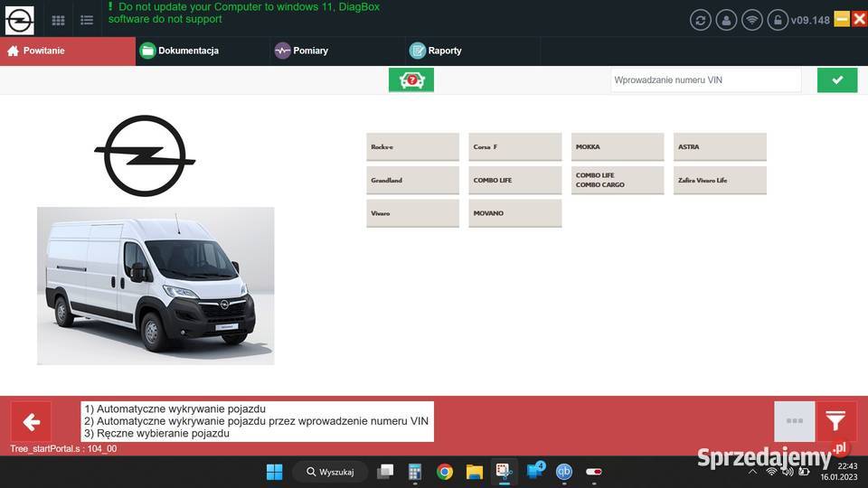Select the MOVANO vehicle button
Screen dimensions: 868x488
(x=514, y=213)
